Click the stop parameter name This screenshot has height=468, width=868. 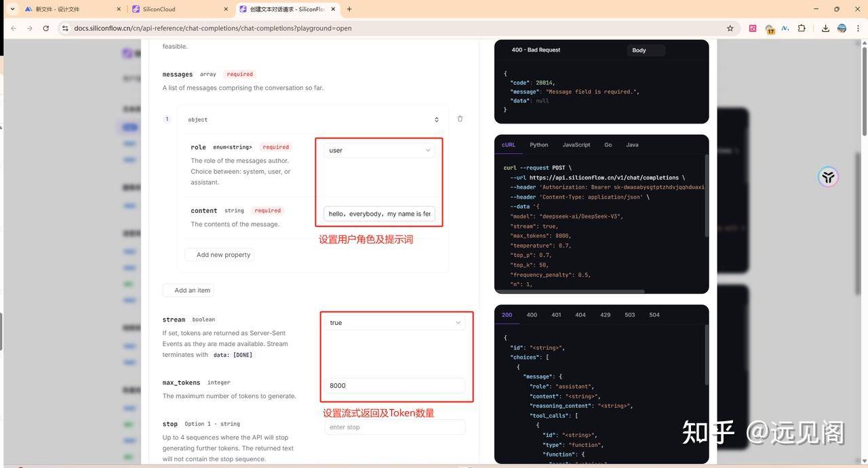point(170,424)
